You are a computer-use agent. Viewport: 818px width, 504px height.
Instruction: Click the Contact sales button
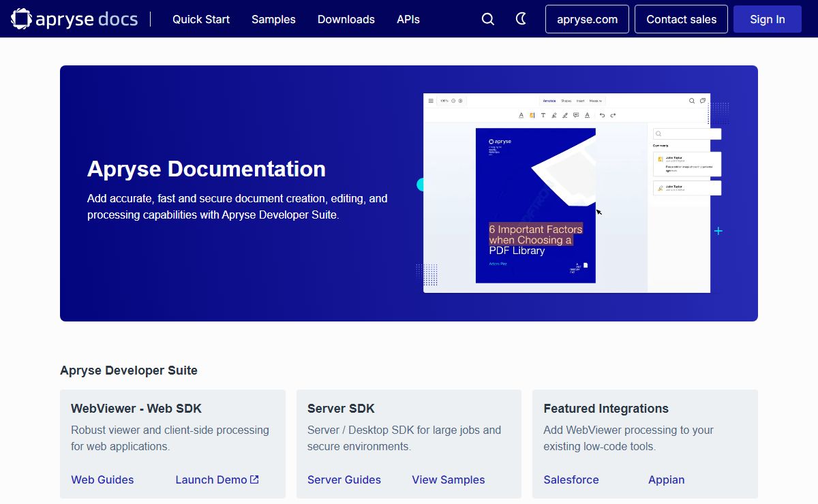pos(681,19)
